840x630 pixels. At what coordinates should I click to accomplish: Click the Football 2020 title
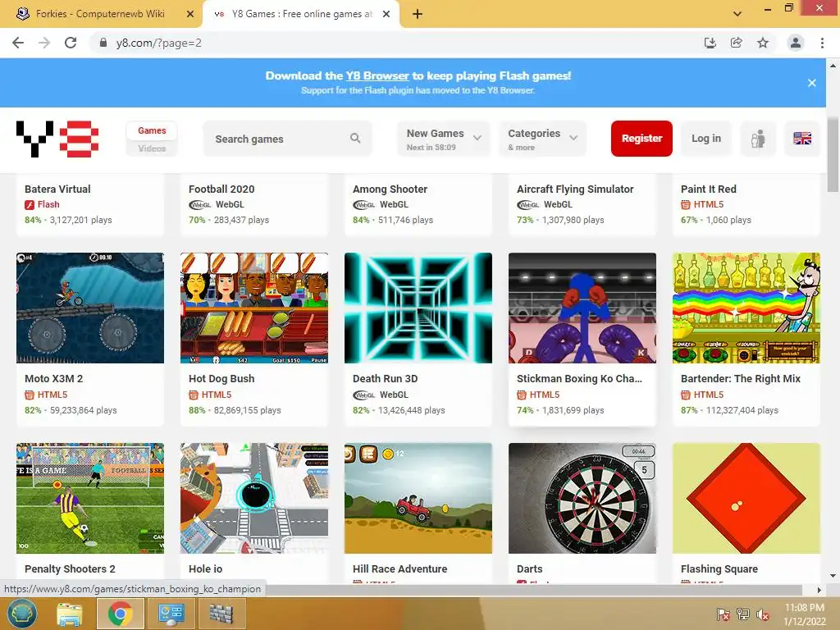pyautogui.click(x=221, y=189)
